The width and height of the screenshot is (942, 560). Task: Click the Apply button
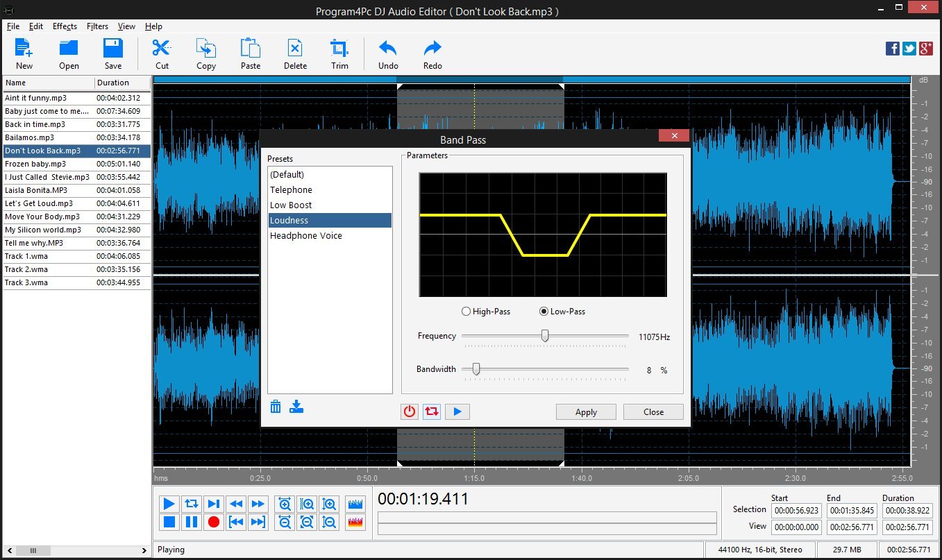586,411
